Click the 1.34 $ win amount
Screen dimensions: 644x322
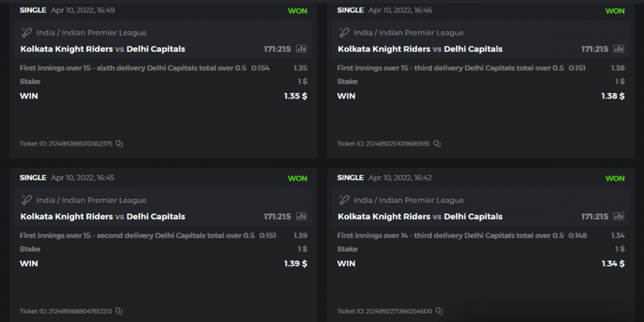[x=612, y=263]
